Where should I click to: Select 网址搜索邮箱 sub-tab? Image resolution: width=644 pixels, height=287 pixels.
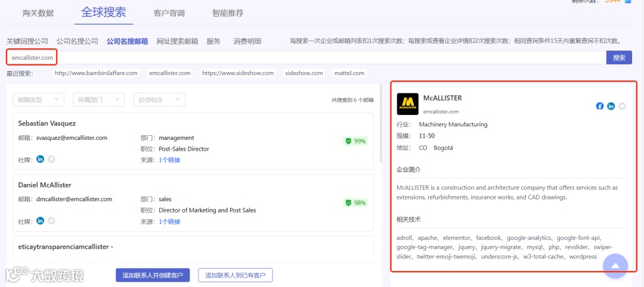pos(178,41)
